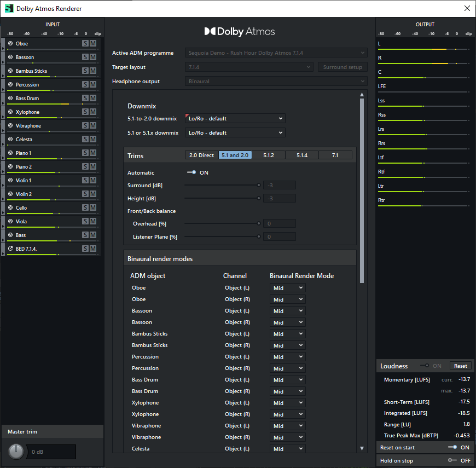Open the 5.1-to-2.0 downmix dropdown

[235, 118]
